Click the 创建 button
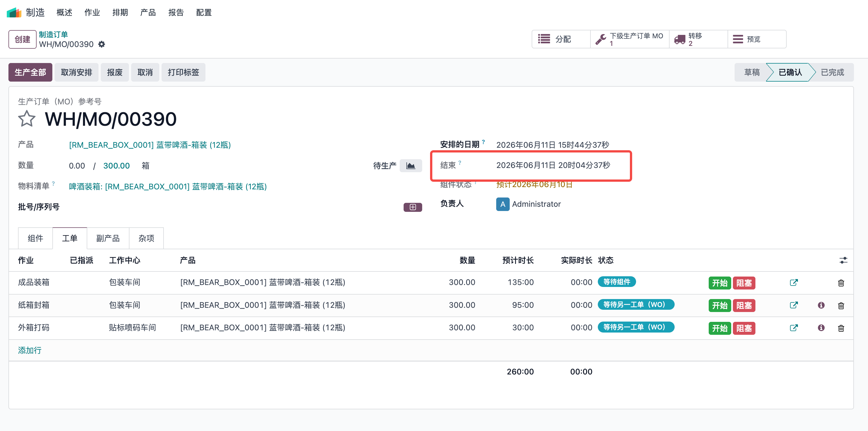 (23, 39)
